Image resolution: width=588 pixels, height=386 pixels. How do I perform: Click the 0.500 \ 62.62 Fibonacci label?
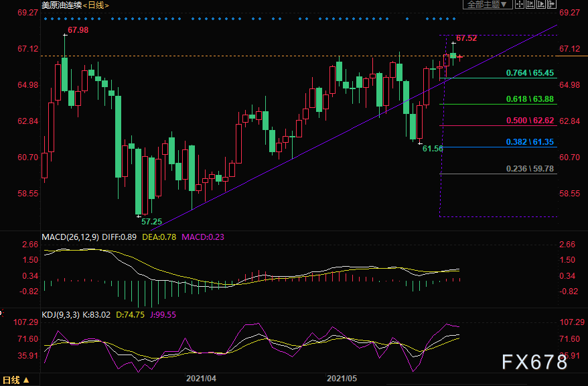tap(530, 121)
